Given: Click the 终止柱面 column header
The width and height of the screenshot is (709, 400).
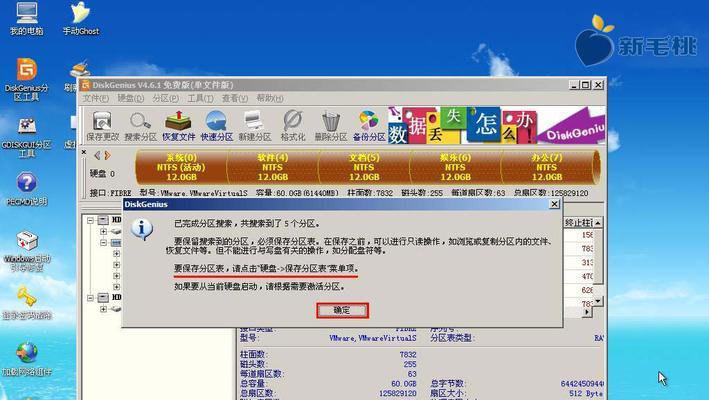Looking at the screenshot, I should [578, 222].
